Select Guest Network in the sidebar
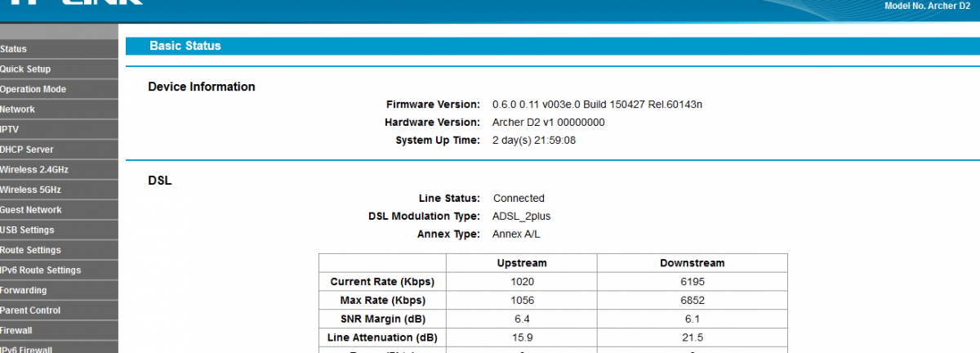 59,210
